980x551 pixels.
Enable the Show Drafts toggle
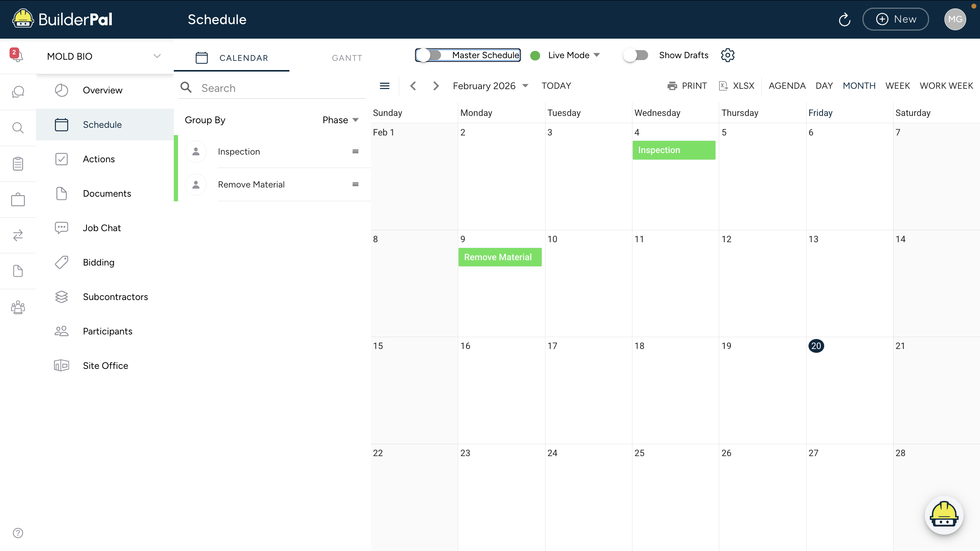[x=636, y=55]
